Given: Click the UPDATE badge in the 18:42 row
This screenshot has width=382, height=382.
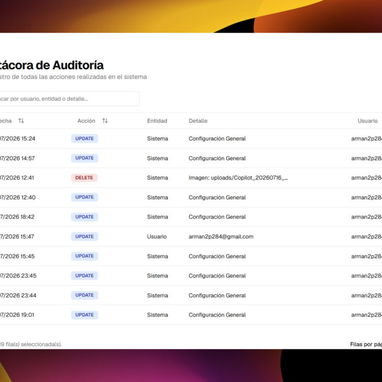Looking at the screenshot, I should [x=84, y=217].
